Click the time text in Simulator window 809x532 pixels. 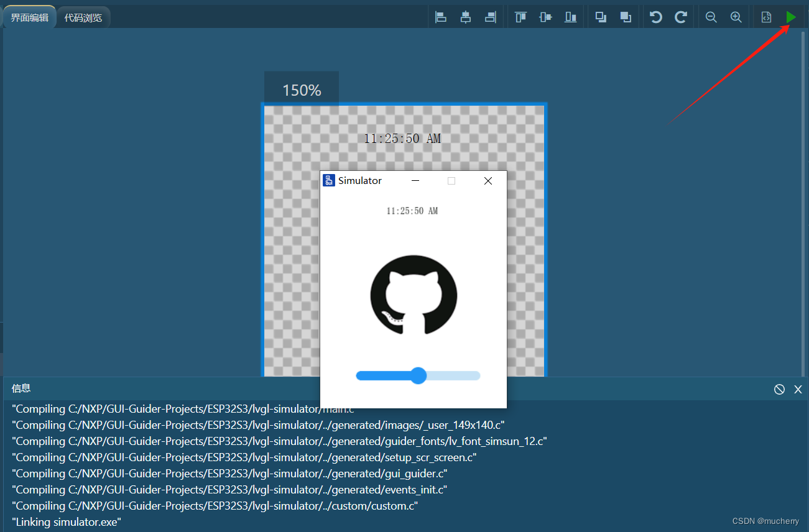pyautogui.click(x=412, y=211)
